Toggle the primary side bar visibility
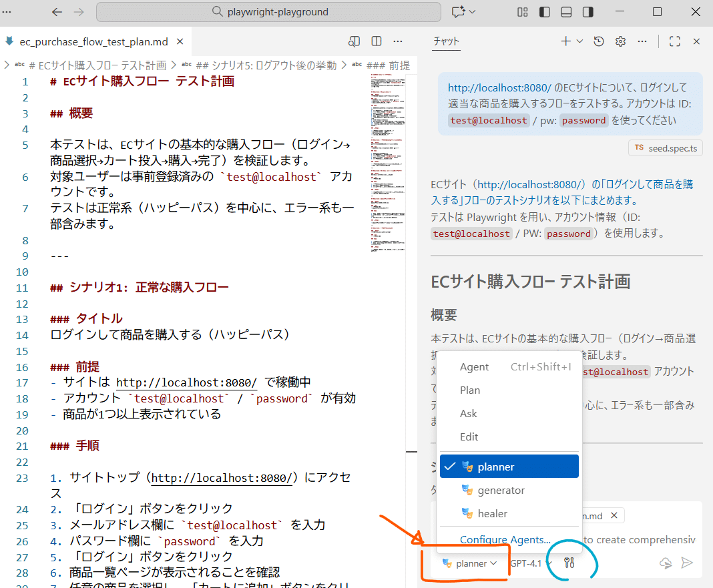713x588 pixels. [x=545, y=12]
